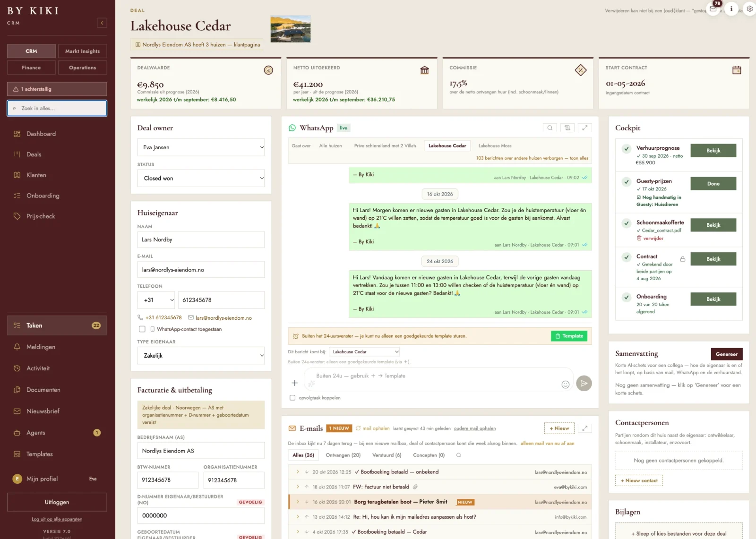This screenshot has height=539, width=756.
Task: Open the phone country code +31 dropdown
Action: click(x=156, y=300)
